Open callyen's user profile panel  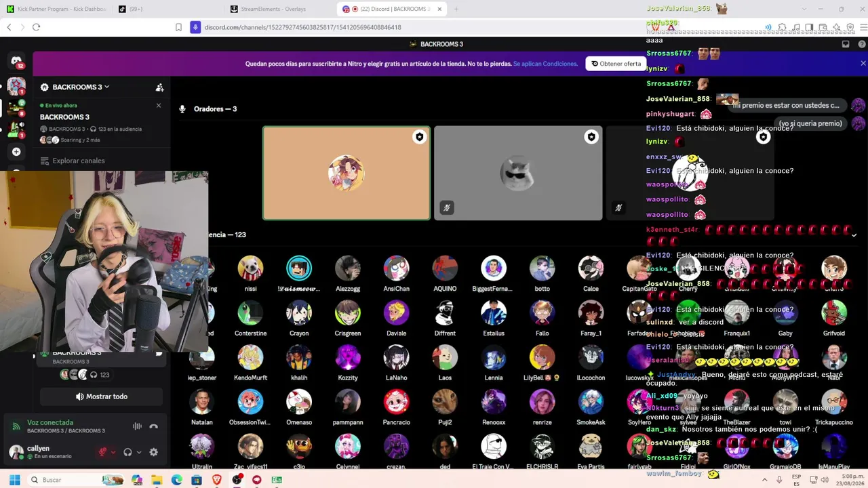[49, 452]
